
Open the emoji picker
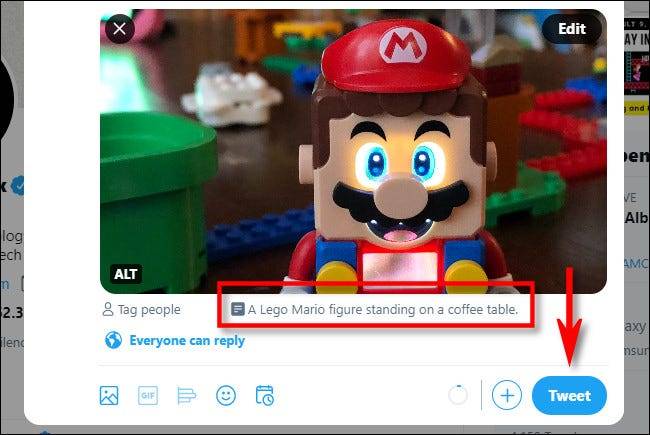(x=226, y=396)
